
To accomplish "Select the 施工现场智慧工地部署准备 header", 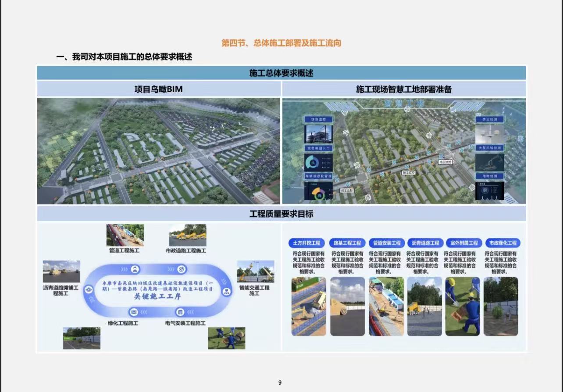I will (x=404, y=89).
